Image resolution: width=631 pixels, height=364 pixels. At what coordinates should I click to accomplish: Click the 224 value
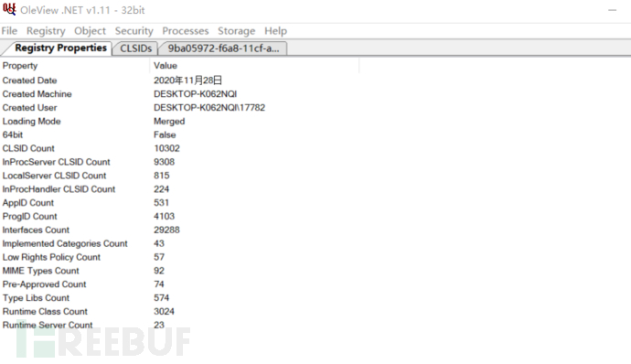[161, 189]
